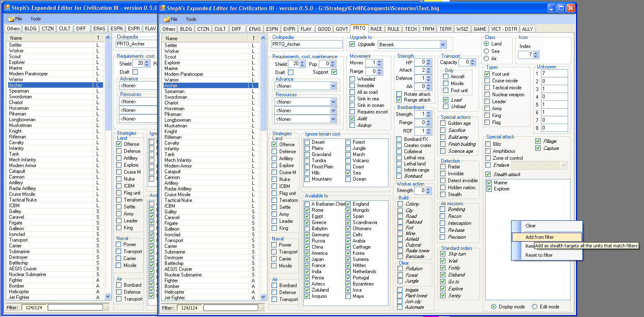The height and width of the screenshot is (317, 644).
Task: Toggle Range attack checkbox
Action: (399, 100)
